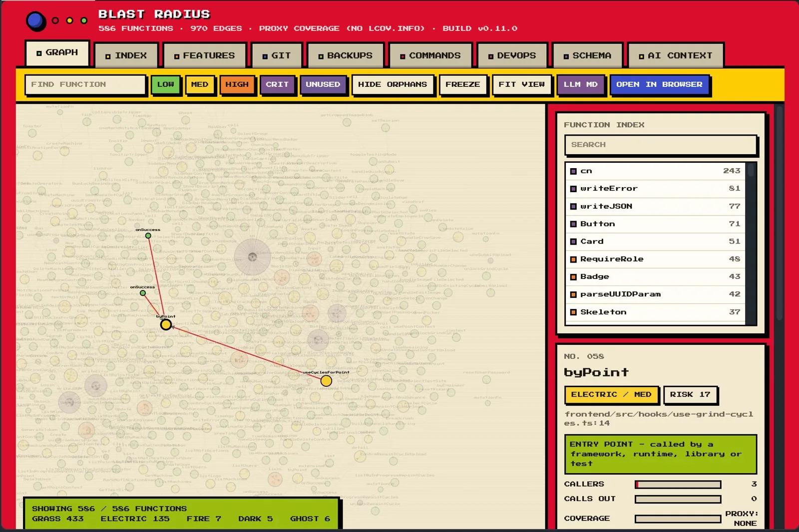
Task: Switch to the AI CONTEXT tab
Action: point(675,55)
